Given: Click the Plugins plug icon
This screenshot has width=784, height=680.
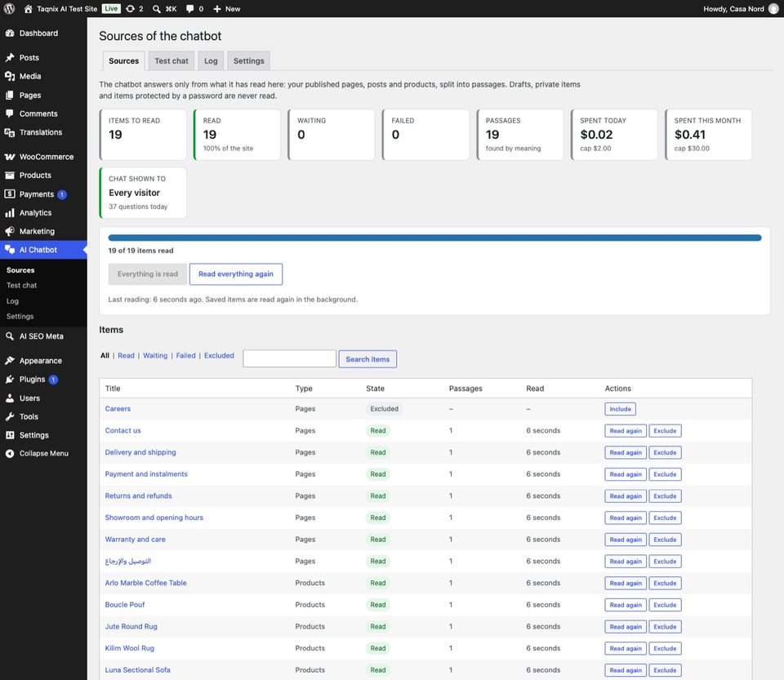Looking at the screenshot, I should click(10, 380).
